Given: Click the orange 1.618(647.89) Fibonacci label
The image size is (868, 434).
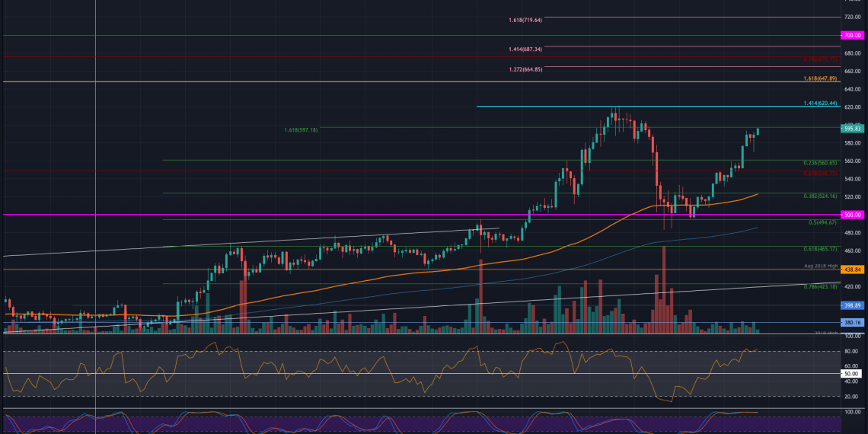Looking at the screenshot, I should coord(820,78).
